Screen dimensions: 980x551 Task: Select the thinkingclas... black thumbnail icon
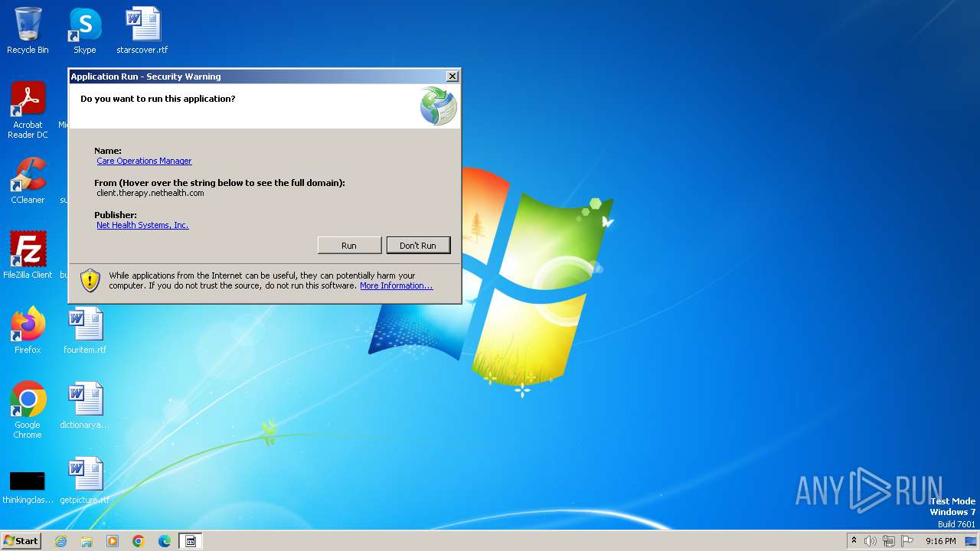tap(28, 487)
